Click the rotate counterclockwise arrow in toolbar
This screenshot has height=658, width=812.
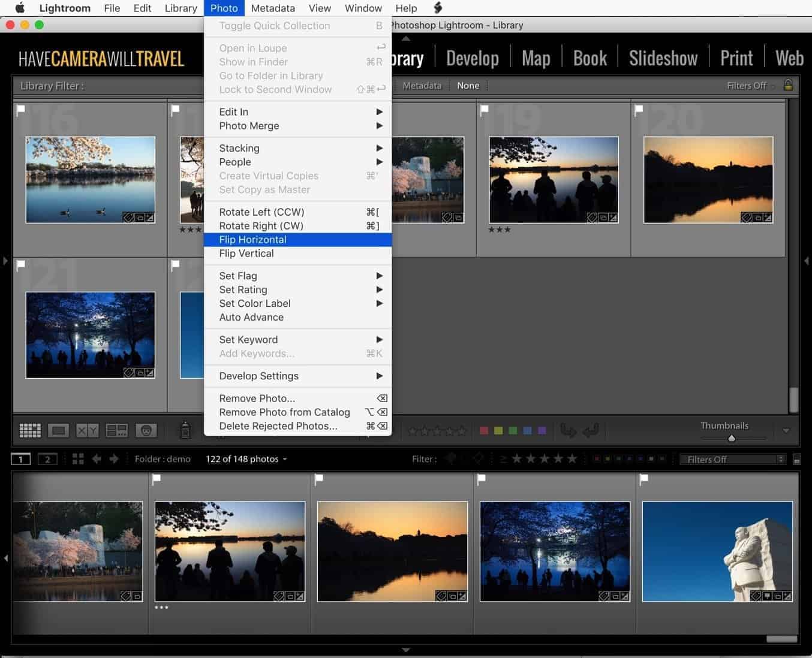[x=568, y=430]
